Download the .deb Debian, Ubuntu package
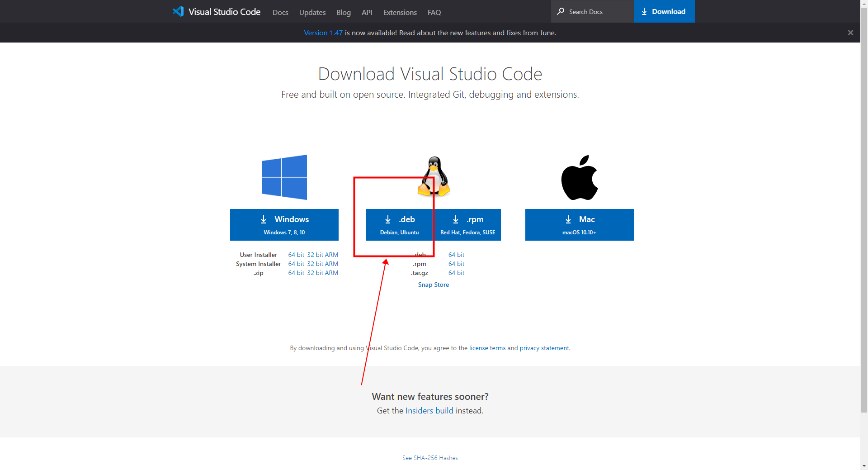The image size is (868, 470). (x=400, y=225)
